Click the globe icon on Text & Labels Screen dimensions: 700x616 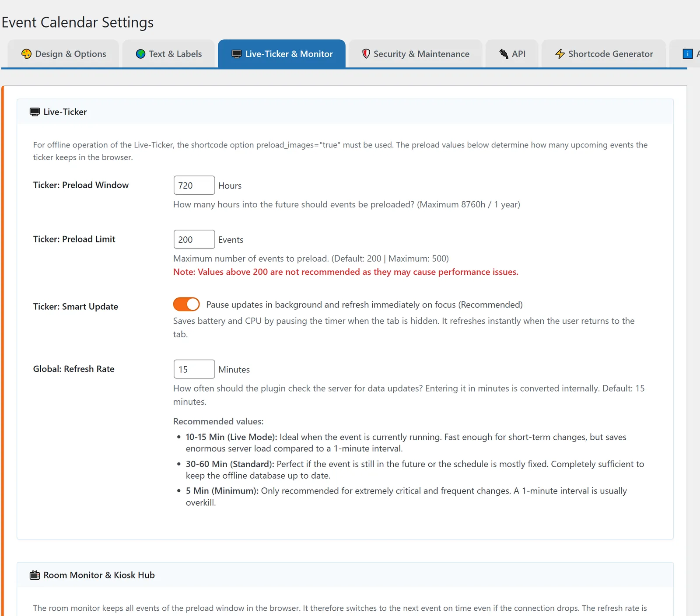coord(140,54)
